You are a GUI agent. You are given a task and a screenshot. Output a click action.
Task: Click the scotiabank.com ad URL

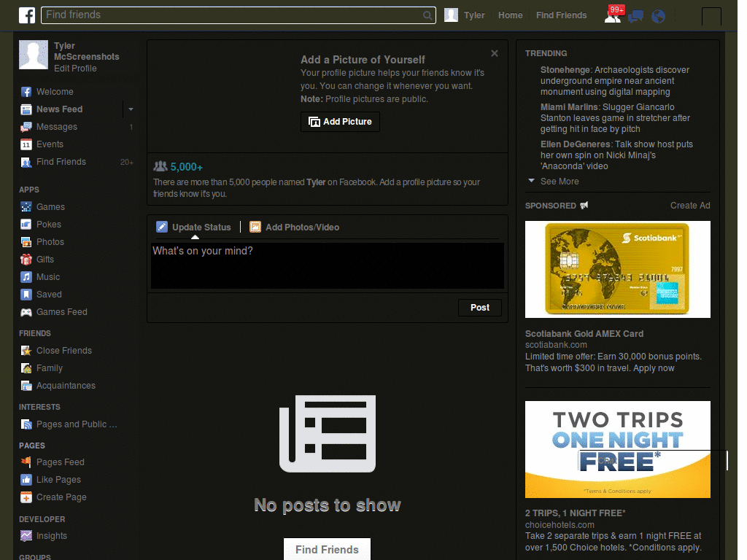[x=556, y=345]
